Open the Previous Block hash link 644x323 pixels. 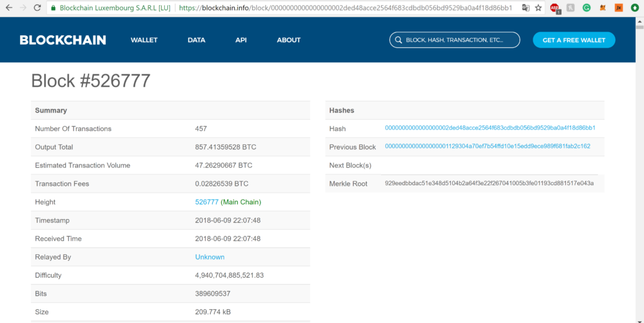pyautogui.click(x=487, y=147)
